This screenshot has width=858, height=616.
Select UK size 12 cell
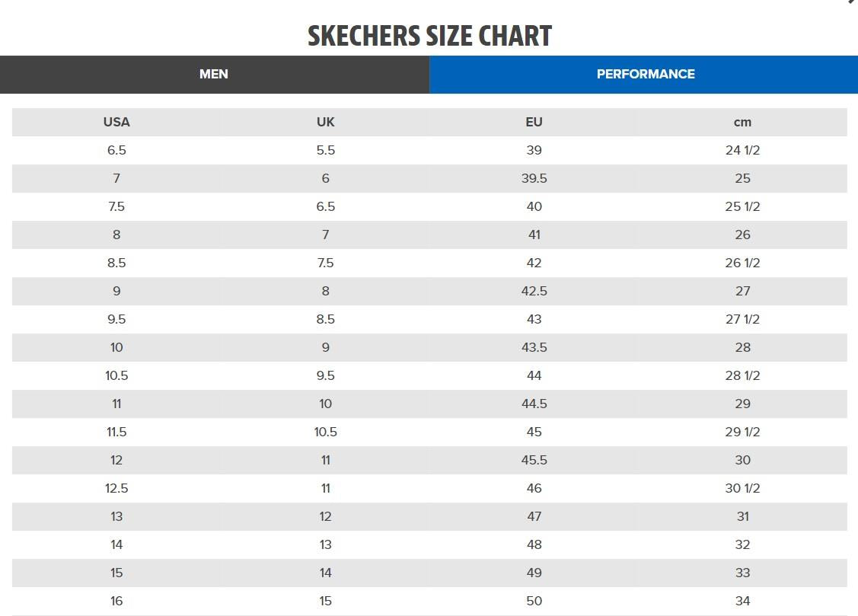coord(325,516)
